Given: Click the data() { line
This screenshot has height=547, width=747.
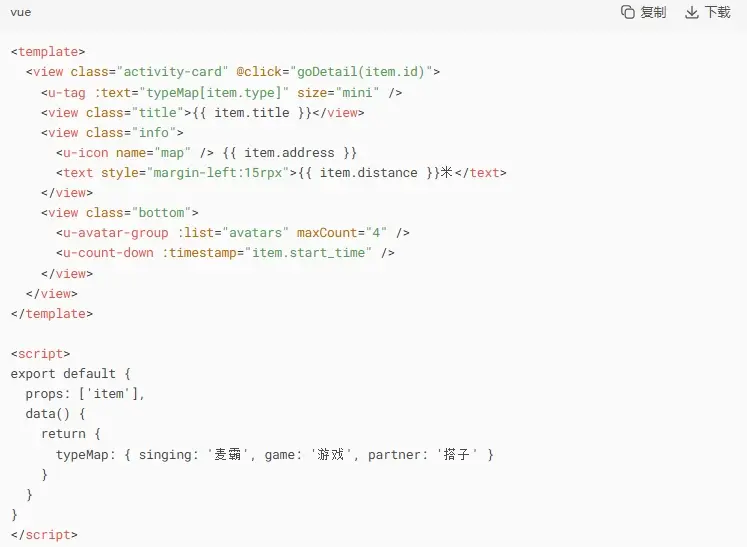Looking at the screenshot, I should click(55, 414).
